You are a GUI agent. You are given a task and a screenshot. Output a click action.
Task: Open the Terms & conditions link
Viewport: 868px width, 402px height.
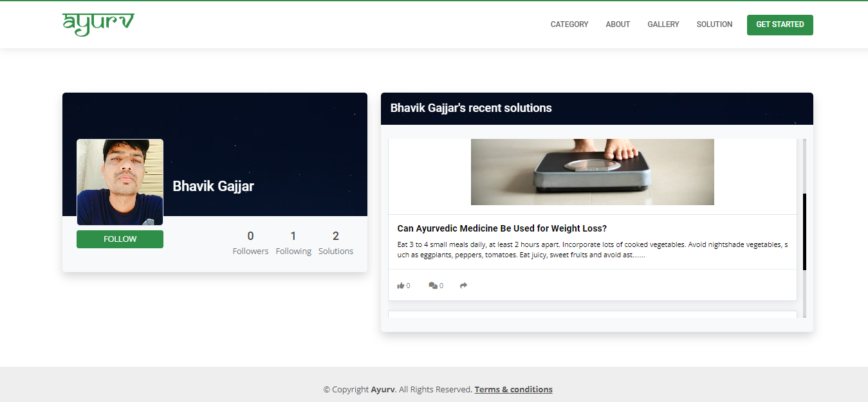(513, 389)
